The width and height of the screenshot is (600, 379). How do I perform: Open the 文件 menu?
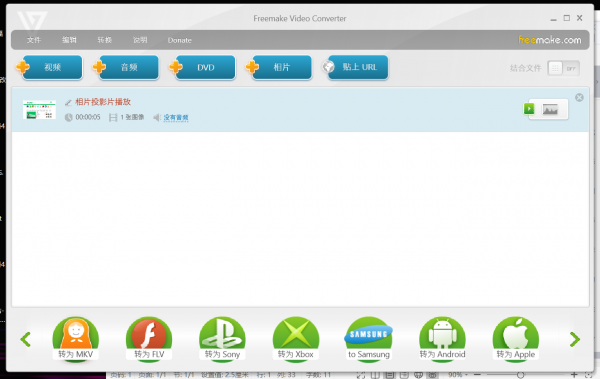(x=34, y=40)
